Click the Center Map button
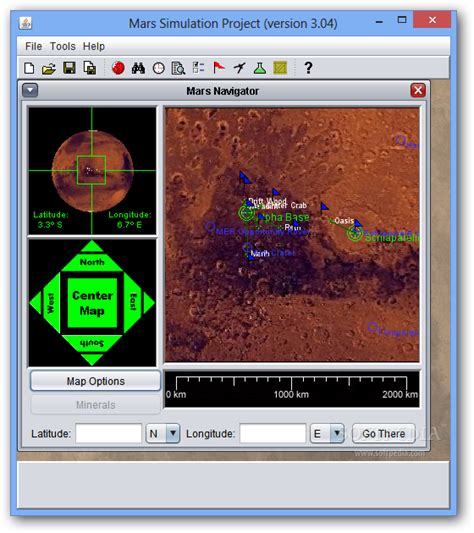Screen dimensions: 474x533 (x=92, y=303)
